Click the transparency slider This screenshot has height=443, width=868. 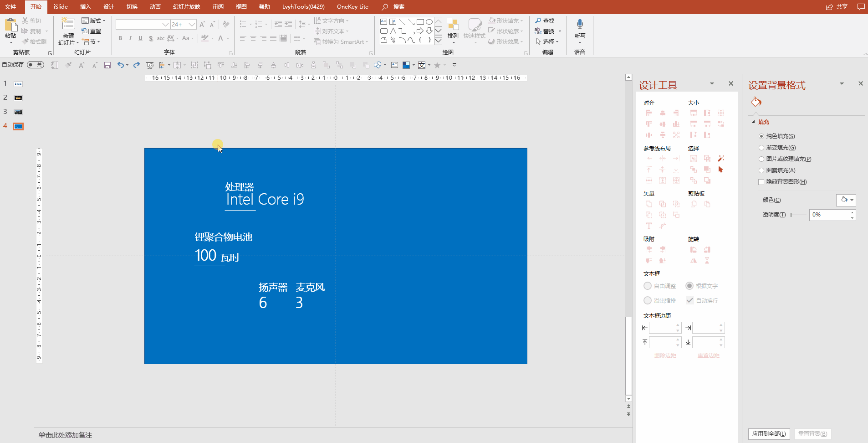798,215
